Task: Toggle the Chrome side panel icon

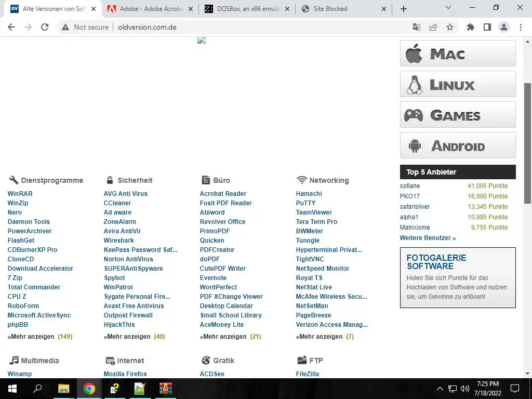Action: coord(487,27)
